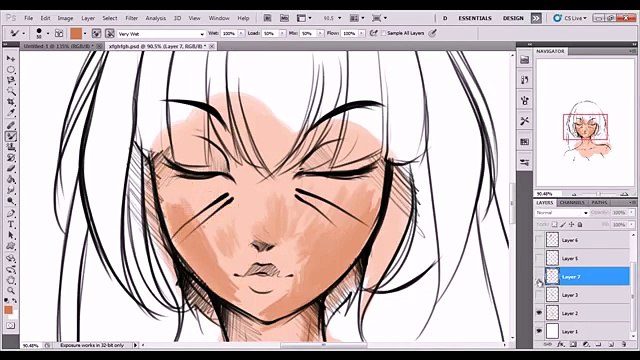The image size is (640, 360).
Task: Hide Layer 2 eye icon
Action: coord(539,313)
